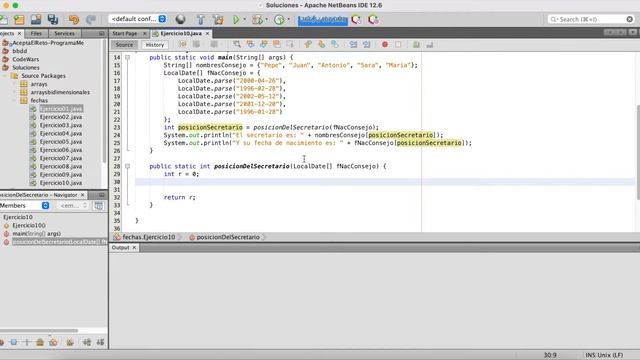
Task: Click the Find Next Occurrence editor icon
Action: point(264,44)
